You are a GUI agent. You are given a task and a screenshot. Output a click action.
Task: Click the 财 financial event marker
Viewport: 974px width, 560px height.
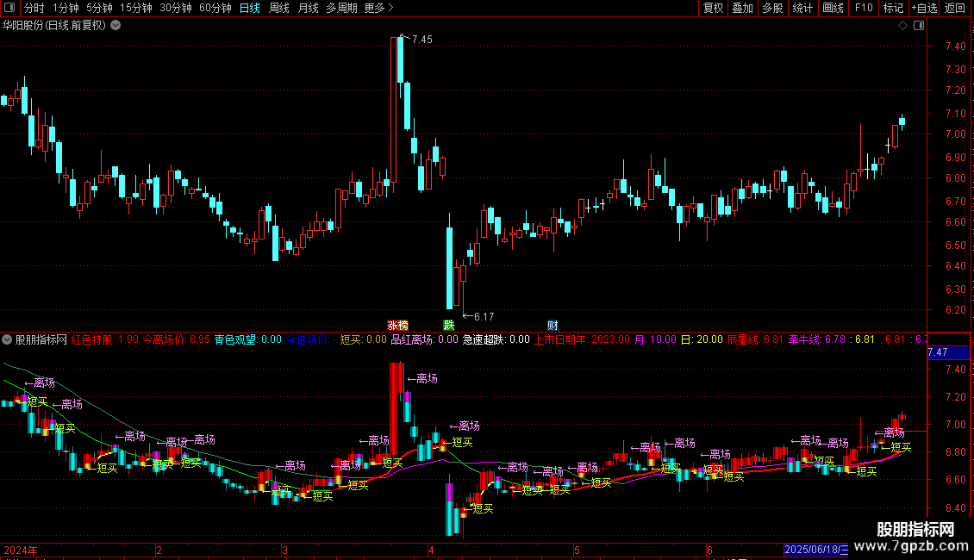click(553, 326)
